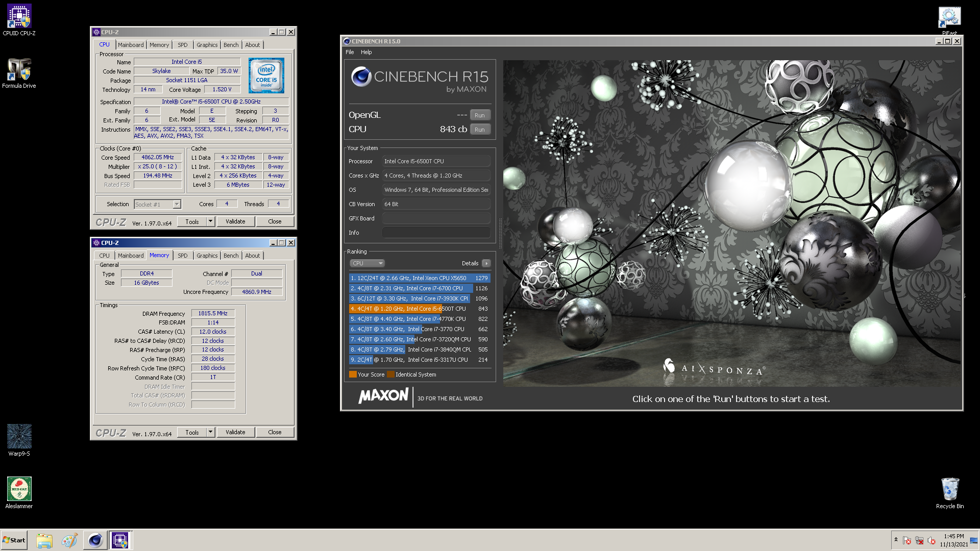This screenshot has height=551, width=980.
Task: Select the Mainboard tab in the top CPU-Z window
Action: (x=131, y=45)
